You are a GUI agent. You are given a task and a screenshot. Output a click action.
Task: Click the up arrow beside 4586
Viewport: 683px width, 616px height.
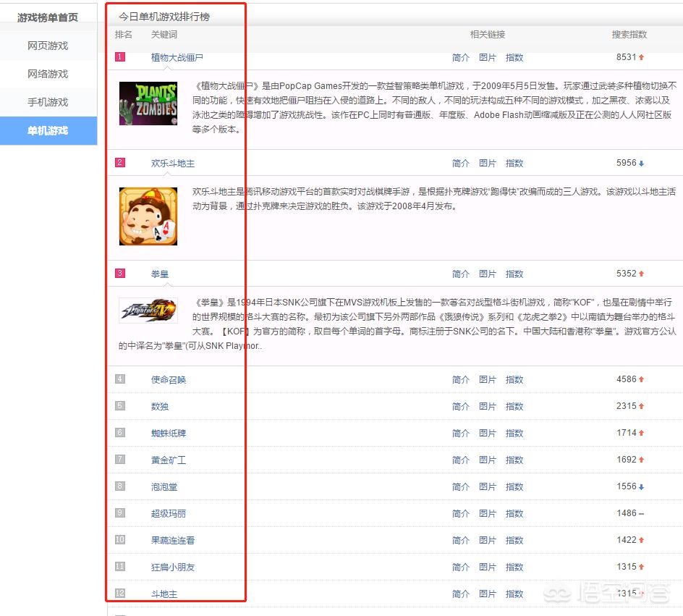pos(641,379)
